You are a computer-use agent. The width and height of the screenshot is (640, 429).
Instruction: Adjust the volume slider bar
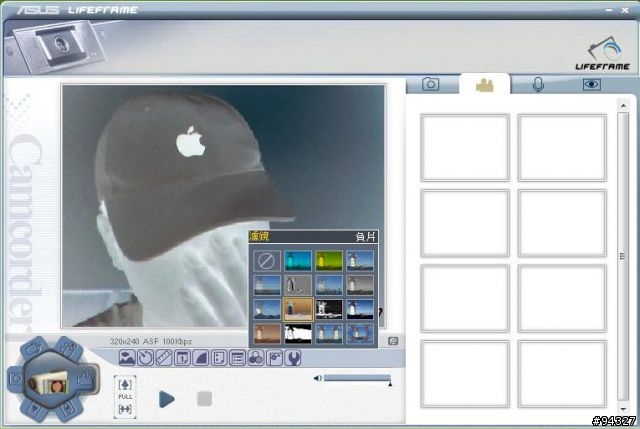pos(357,378)
